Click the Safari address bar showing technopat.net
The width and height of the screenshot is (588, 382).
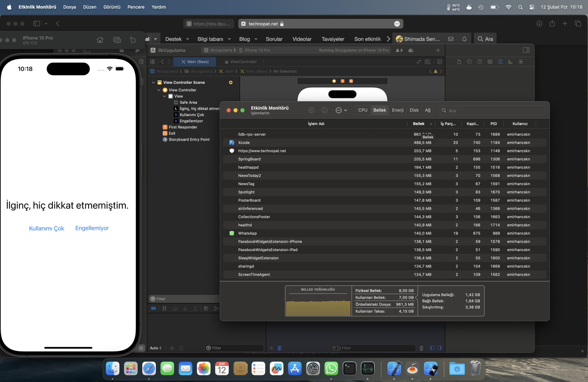point(321,24)
